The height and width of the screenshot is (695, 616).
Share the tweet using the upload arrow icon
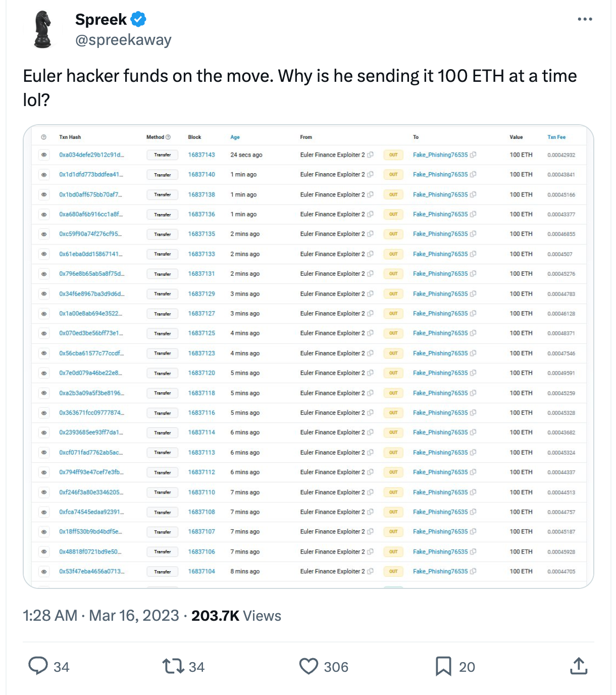pyautogui.click(x=579, y=666)
